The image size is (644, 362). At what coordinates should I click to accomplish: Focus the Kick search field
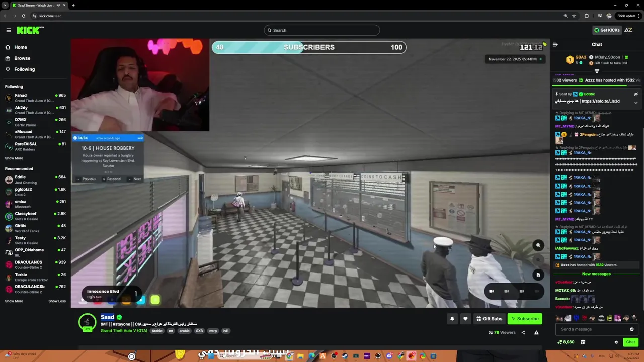pyautogui.click(x=322, y=30)
